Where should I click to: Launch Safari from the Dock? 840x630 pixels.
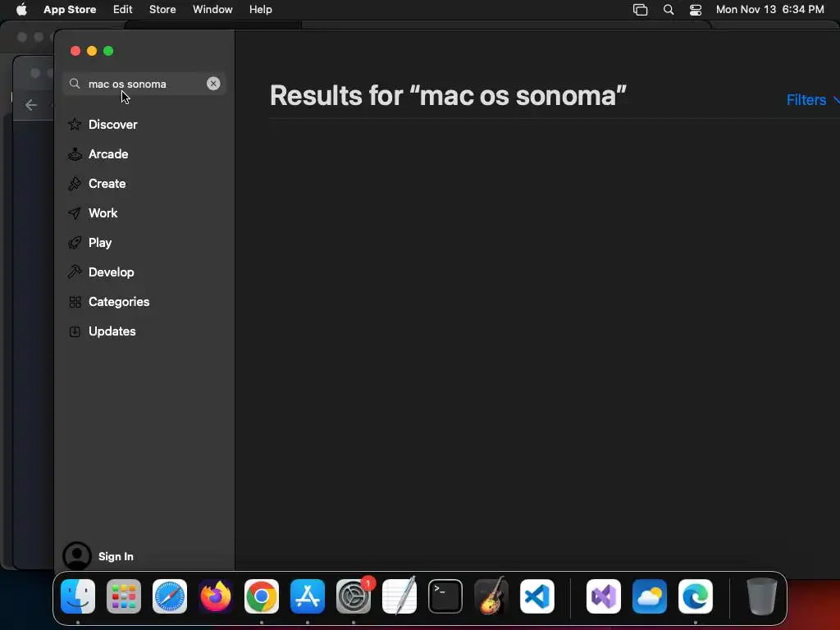click(170, 596)
